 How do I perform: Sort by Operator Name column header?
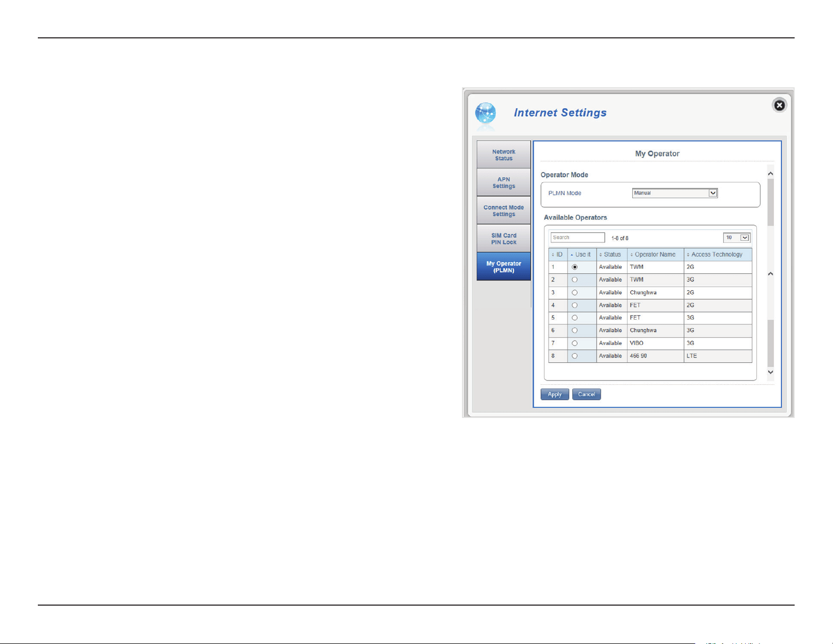[x=655, y=254]
